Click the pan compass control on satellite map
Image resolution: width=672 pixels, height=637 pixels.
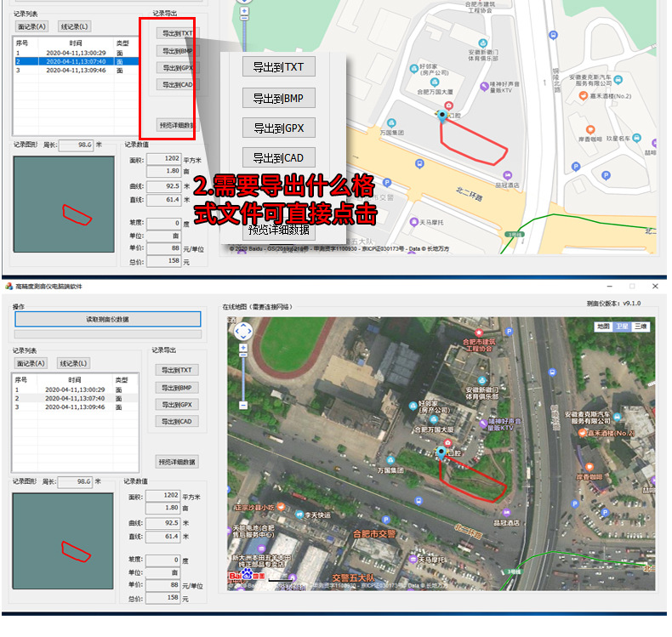[243, 331]
